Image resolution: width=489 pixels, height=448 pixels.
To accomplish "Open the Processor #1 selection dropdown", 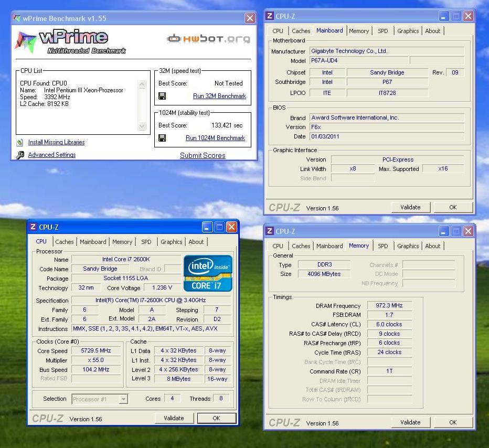I will (123, 399).
